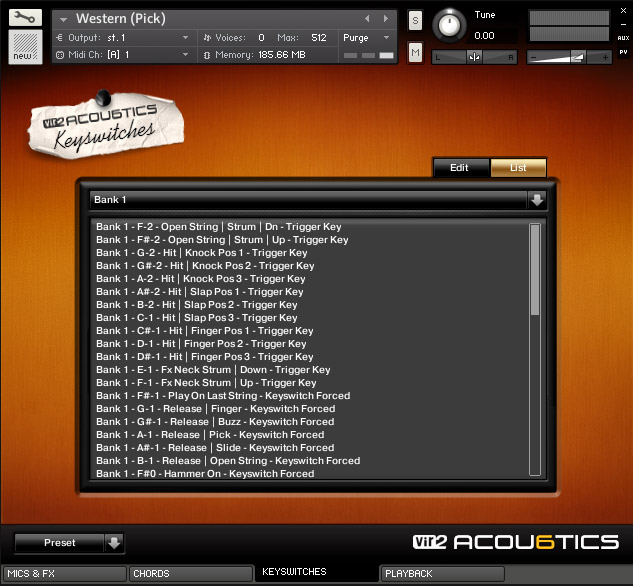Click the Edit button
633x586 pixels.
point(459,168)
